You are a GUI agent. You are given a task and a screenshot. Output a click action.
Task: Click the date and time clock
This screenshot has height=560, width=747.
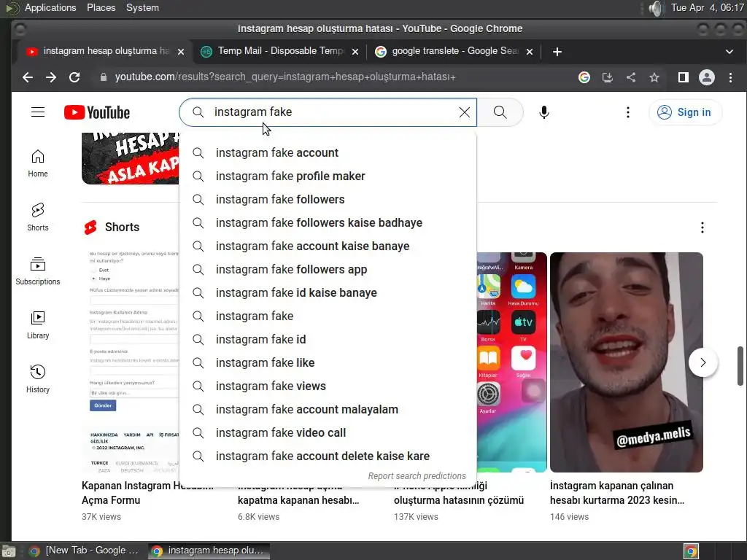[x=707, y=7]
